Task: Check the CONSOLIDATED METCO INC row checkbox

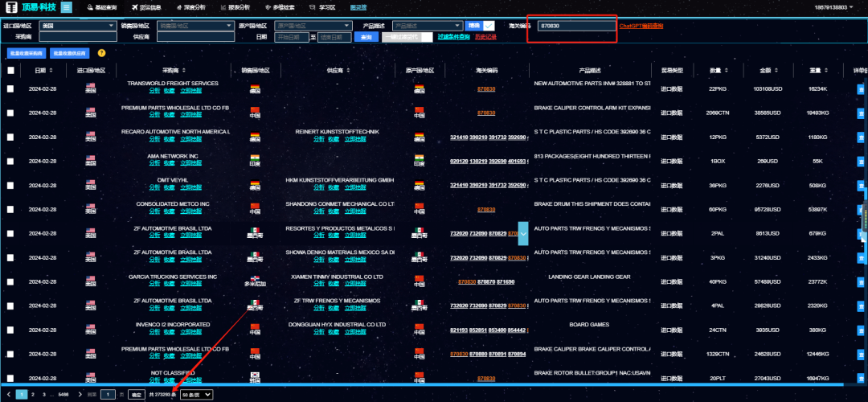Action: point(10,209)
